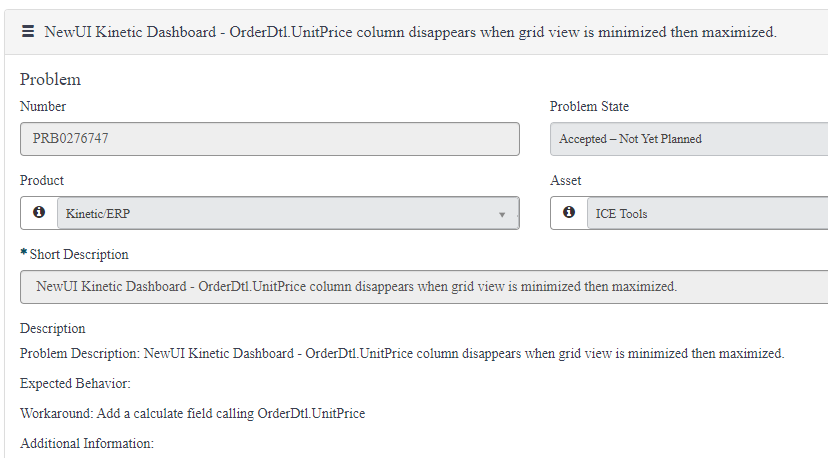Viewport: 828px width, 458px height.
Task: Click the Problem State label
Action: [589, 106]
